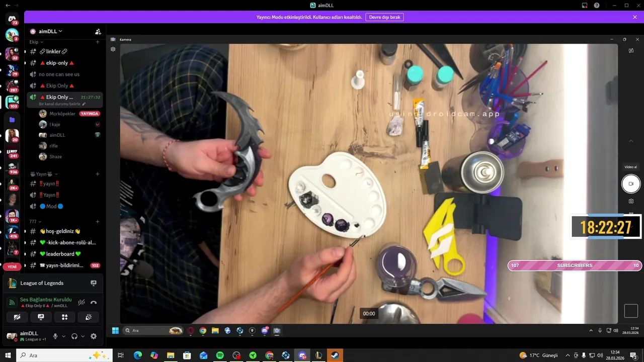Open inner Start menu in streamed screen
This screenshot has height=362, width=644.
pyautogui.click(x=115, y=330)
